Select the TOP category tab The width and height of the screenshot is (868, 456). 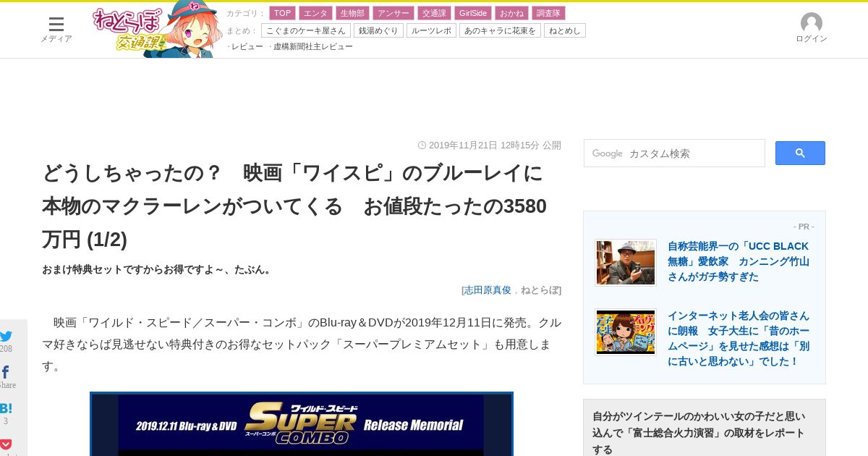tap(282, 13)
